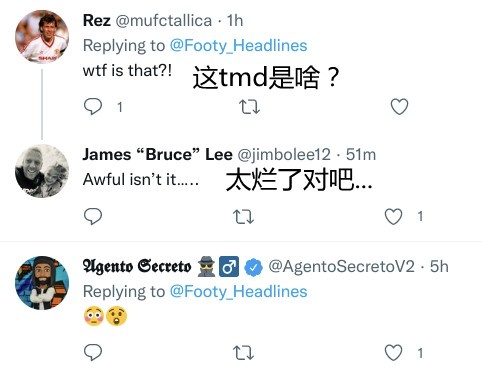482x368 pixels.
Task: Like Rez's tweet with the heart
Action: click(399, 107)
